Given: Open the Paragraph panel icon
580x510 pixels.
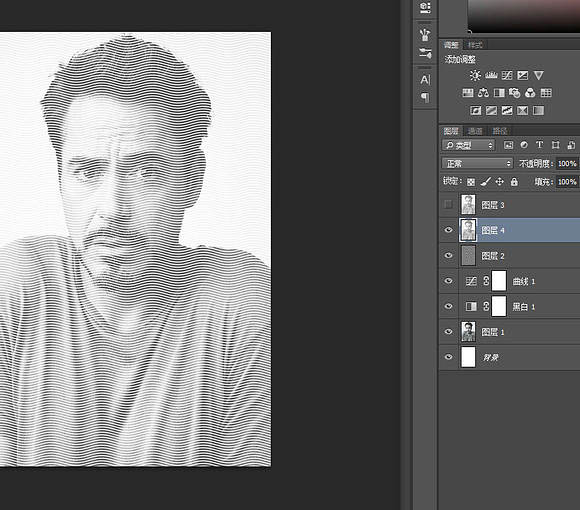Looking at the screenshot, I should coord(425,97).
